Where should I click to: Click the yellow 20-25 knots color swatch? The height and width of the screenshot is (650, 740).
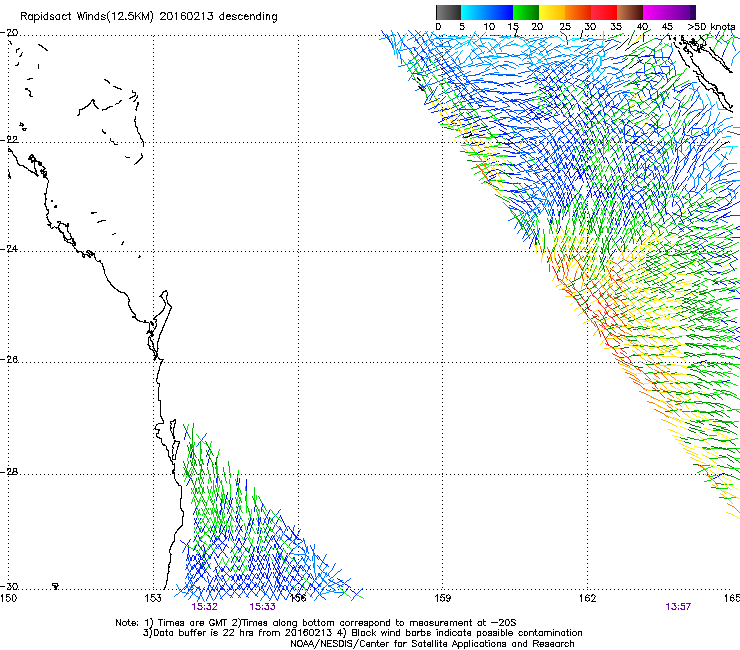552,12
